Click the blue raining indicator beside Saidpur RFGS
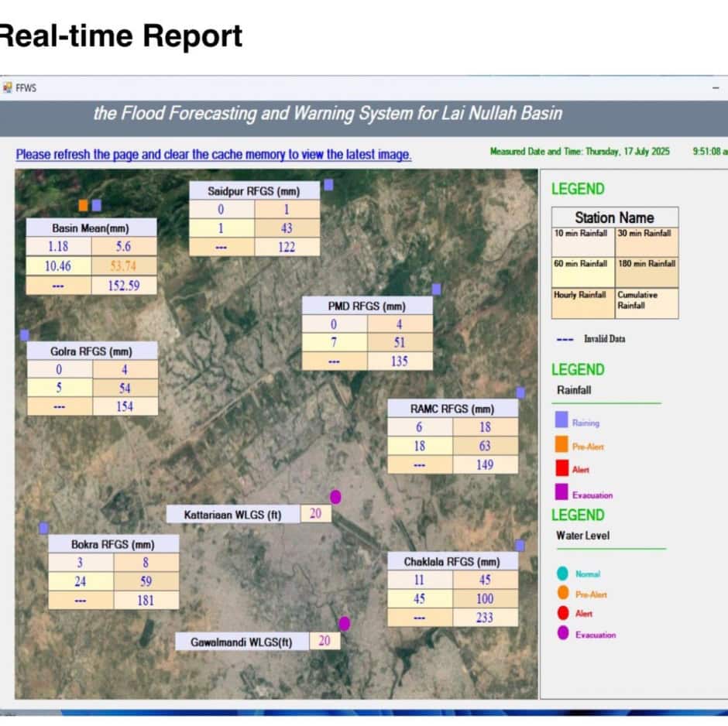Screen dimensions: 728x726 328,184
